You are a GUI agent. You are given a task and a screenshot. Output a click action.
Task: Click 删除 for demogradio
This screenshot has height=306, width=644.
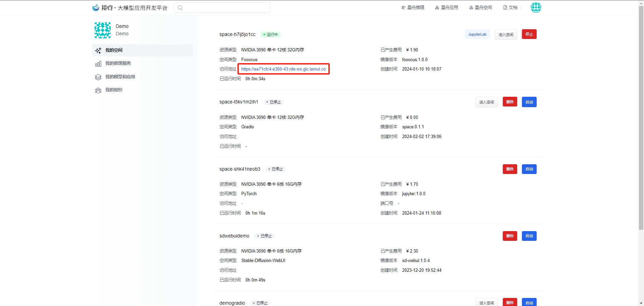510,302
